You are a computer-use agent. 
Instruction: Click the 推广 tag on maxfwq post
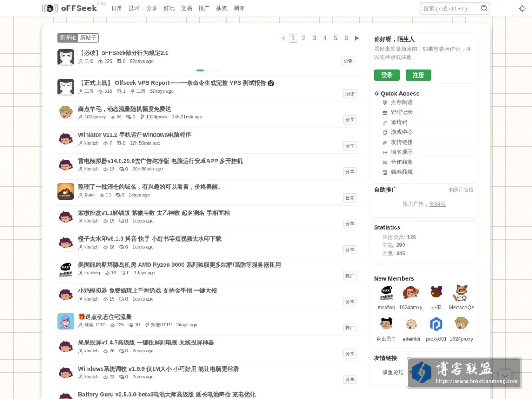(350, 276)
